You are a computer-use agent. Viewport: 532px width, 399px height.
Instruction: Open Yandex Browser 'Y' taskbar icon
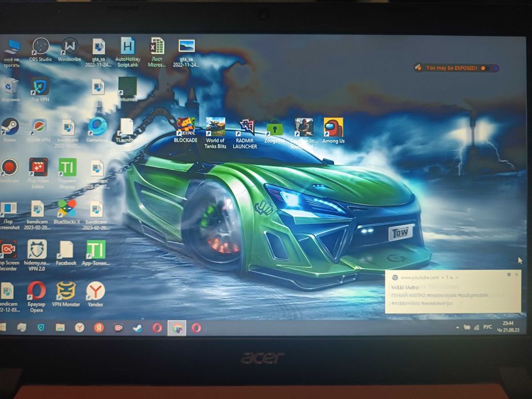pyautogui.click(x=79, y=328)
